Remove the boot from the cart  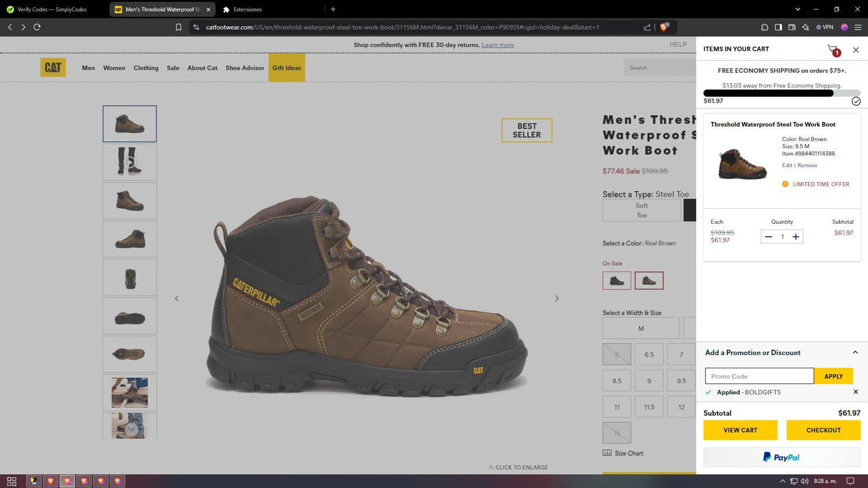807,165
